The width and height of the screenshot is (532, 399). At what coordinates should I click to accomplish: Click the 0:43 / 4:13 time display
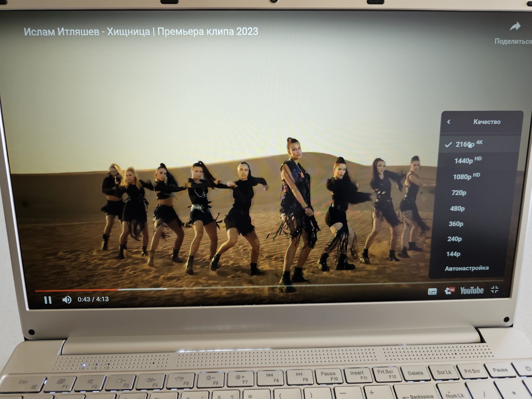tap(93, 299)
